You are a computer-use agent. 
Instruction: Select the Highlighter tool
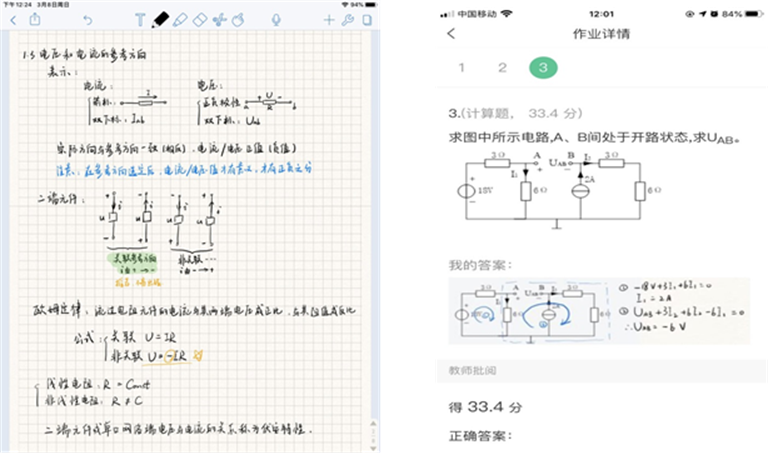tap(180, 19)
